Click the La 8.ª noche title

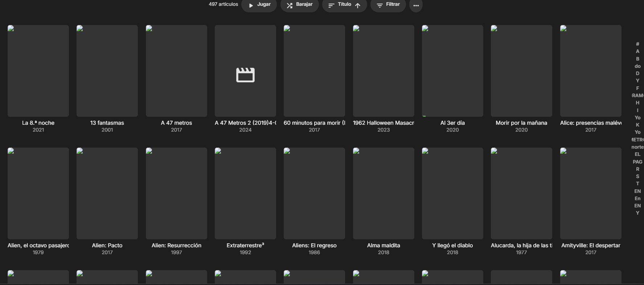38,123
